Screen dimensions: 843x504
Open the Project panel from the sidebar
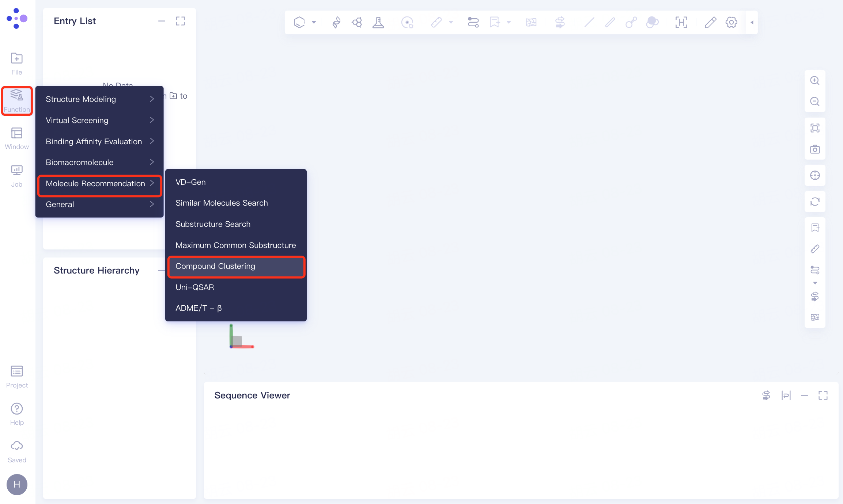click(x=16, y=376)
